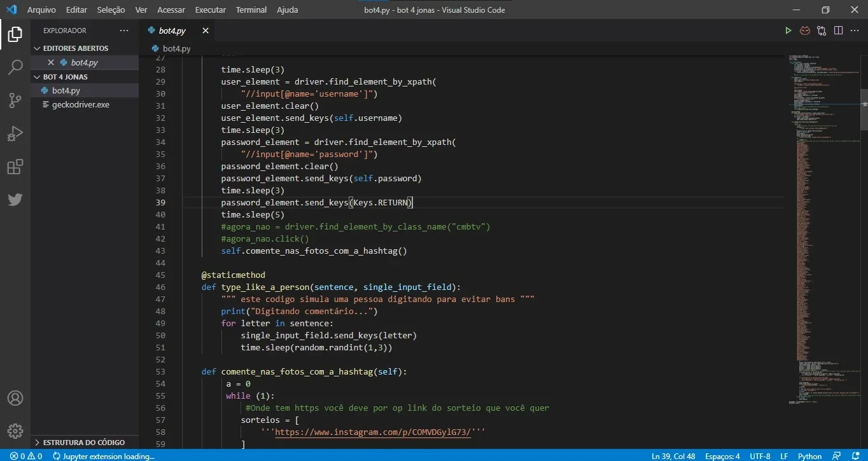Viewport: 868px width, 461px height.
Task: Open the notifications bell in status bar
Action: point(855,456)
